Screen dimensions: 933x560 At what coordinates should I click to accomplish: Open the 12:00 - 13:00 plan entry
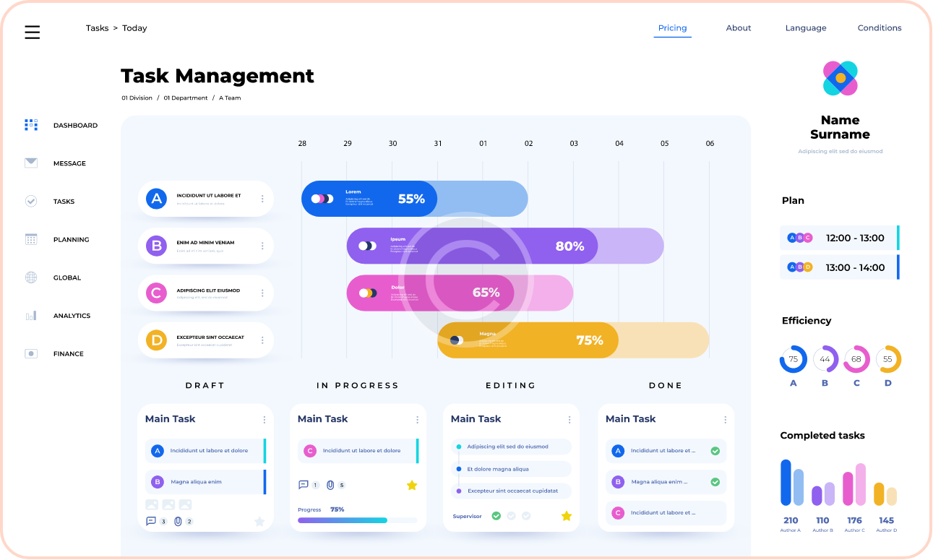click(839, 238)
